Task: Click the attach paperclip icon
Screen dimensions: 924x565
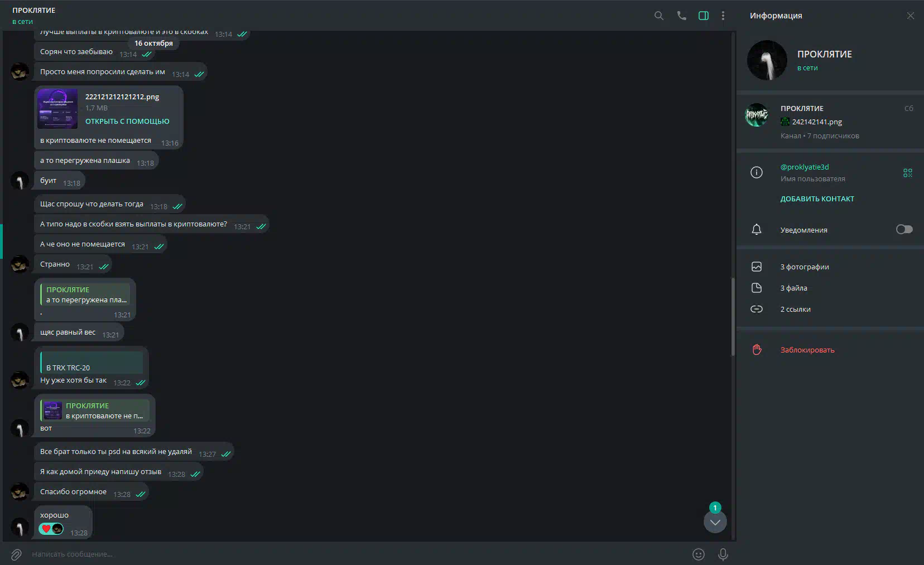Action: pyautogui.click(x=16, y=554)
